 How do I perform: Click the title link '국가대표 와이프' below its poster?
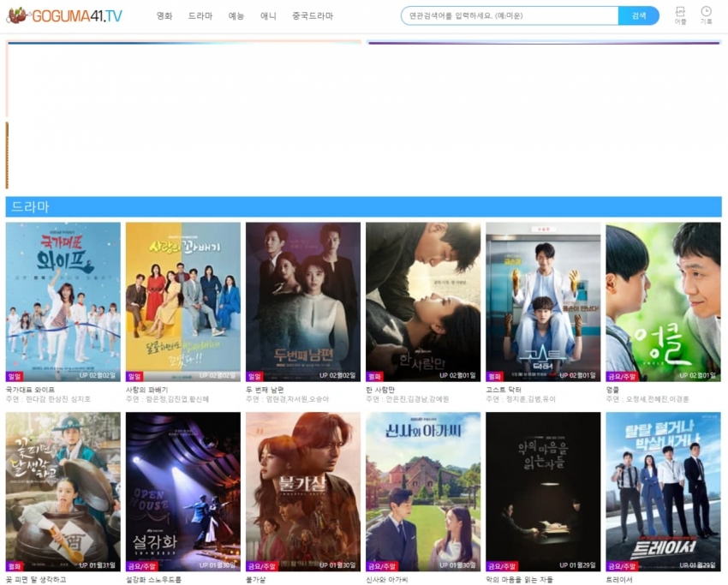30,390
